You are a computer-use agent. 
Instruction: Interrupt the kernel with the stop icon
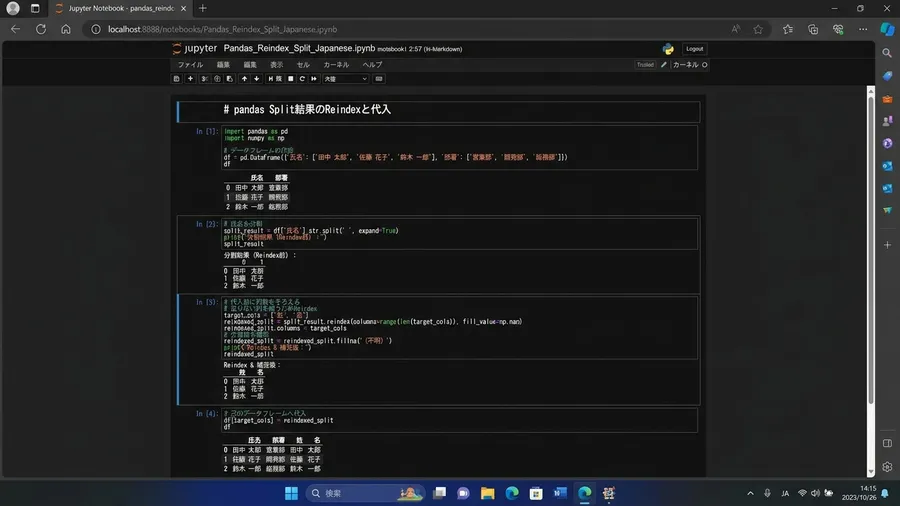(x=290, y=79)
